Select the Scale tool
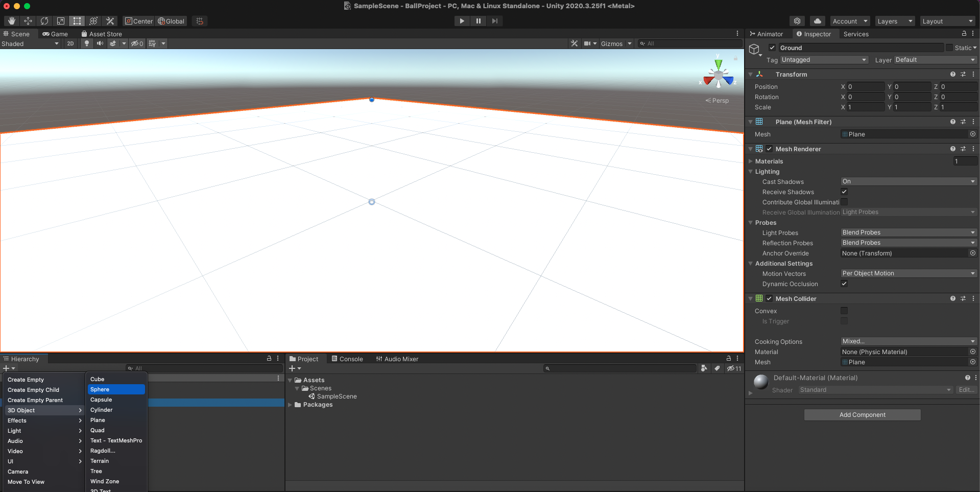Screen dimensions: 980x492 pos(61,21)
